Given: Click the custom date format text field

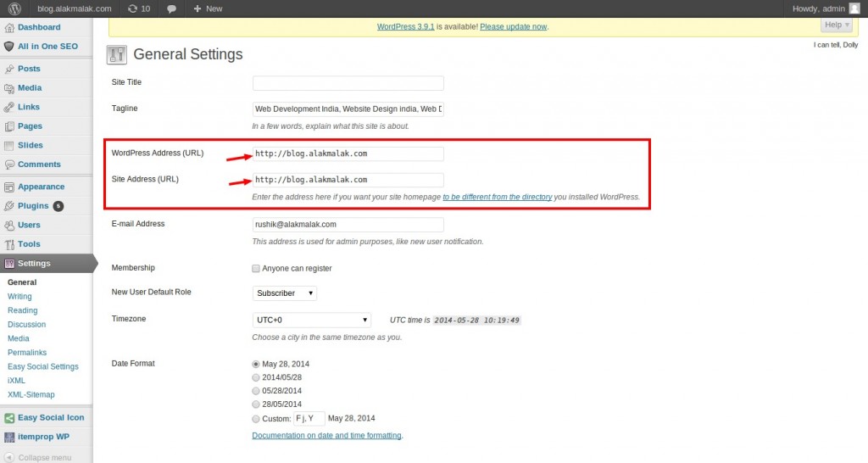Looking at the screenshot, I should point(309,418).
